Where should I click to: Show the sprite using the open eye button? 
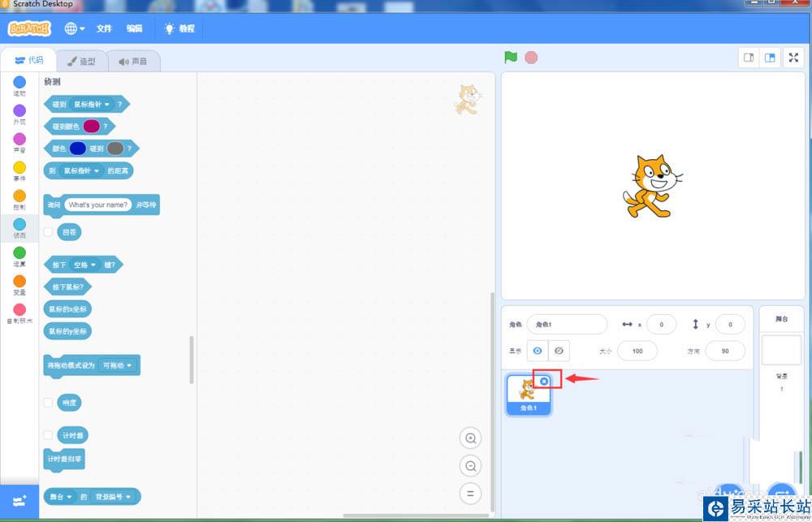pos(538,351)
